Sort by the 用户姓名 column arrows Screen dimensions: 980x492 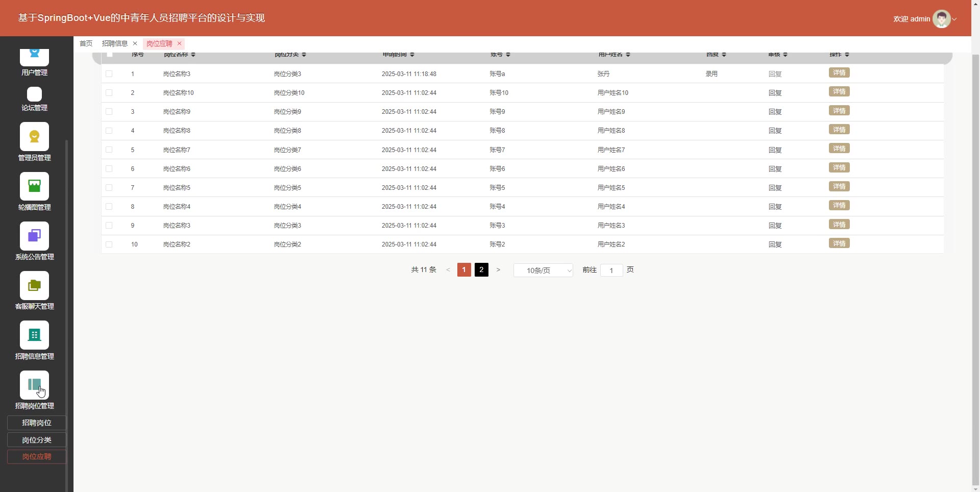click(x=628, y=55)
